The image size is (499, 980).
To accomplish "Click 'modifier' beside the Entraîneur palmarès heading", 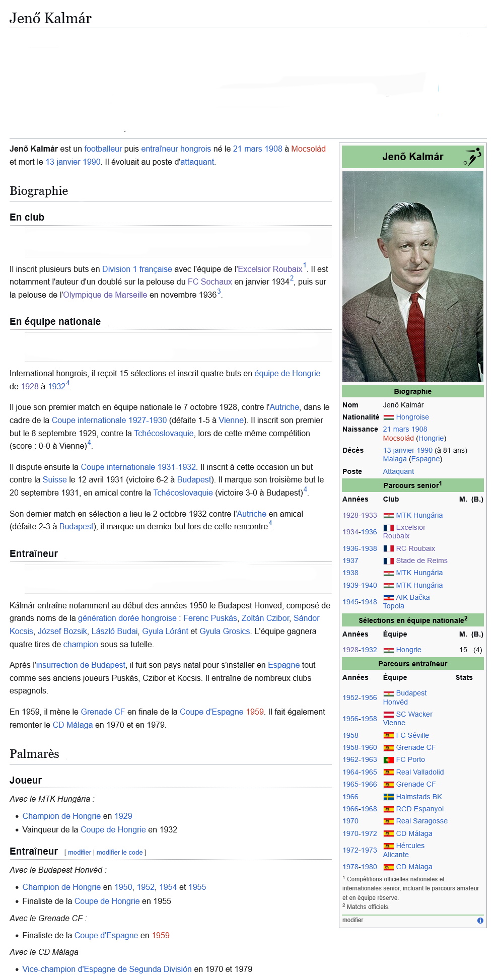I will click(80, 852).
